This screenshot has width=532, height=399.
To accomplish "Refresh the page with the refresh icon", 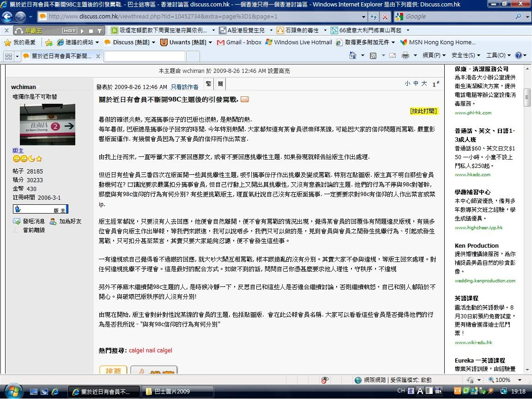I will click(374, 16).
